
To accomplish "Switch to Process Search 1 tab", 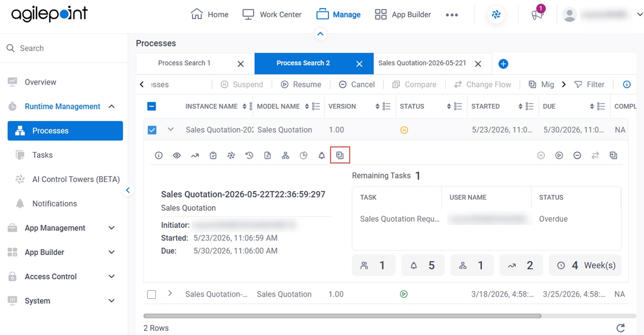I will (x=184, y=63).
